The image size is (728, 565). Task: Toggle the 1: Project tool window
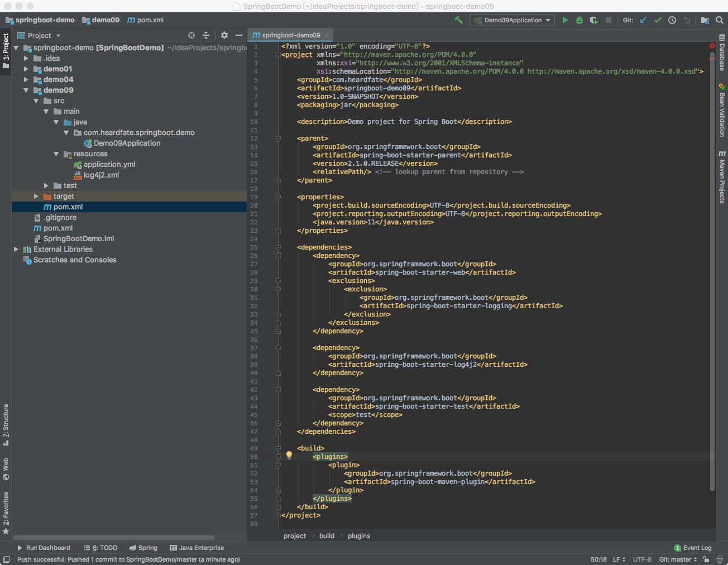(x=6, y=51)
